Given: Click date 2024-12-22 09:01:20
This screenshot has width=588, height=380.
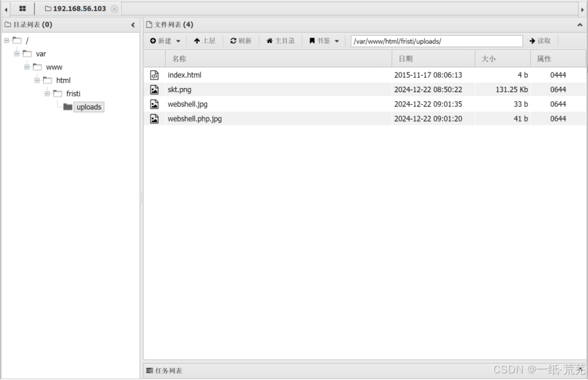Looking at the screenshot, I should [428, 119].
